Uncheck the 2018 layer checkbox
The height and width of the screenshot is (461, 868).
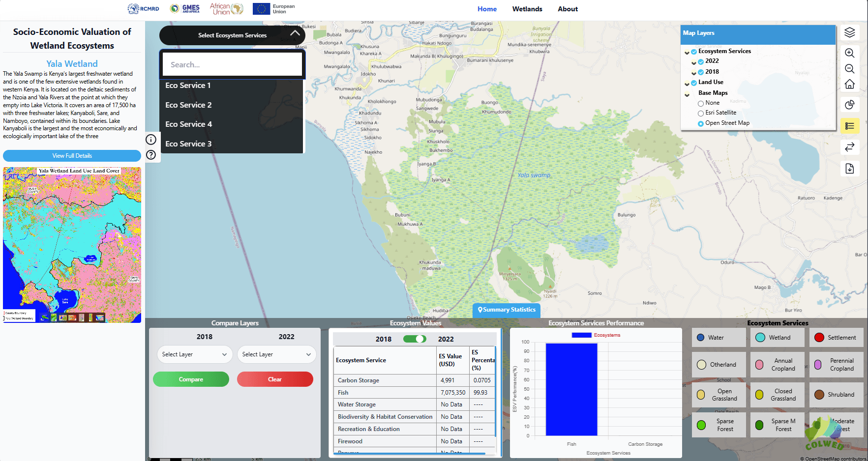tap(701, 72)
